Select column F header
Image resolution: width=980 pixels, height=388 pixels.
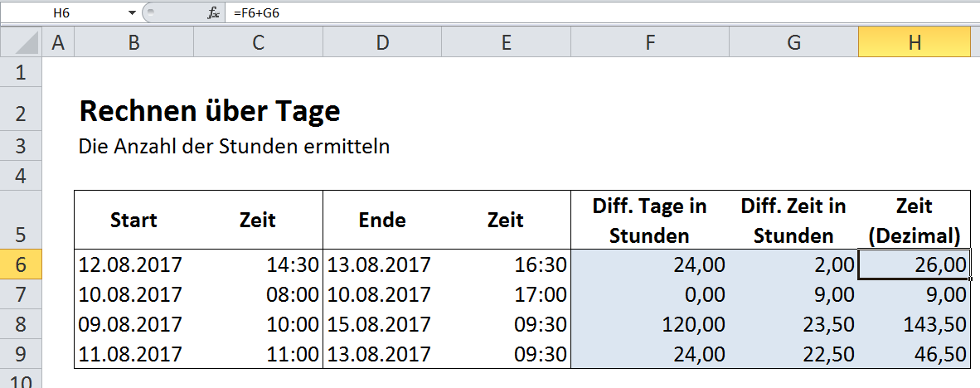pos(650,42)
